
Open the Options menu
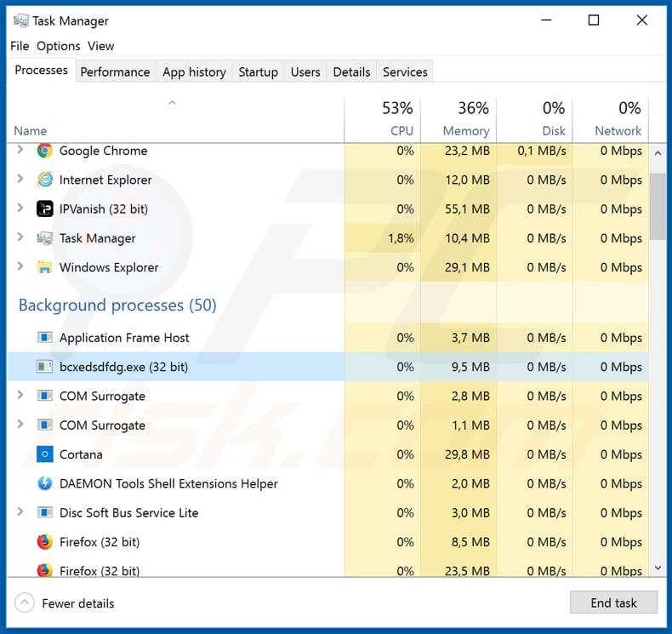pyautogui.click(x=59, y=46)
